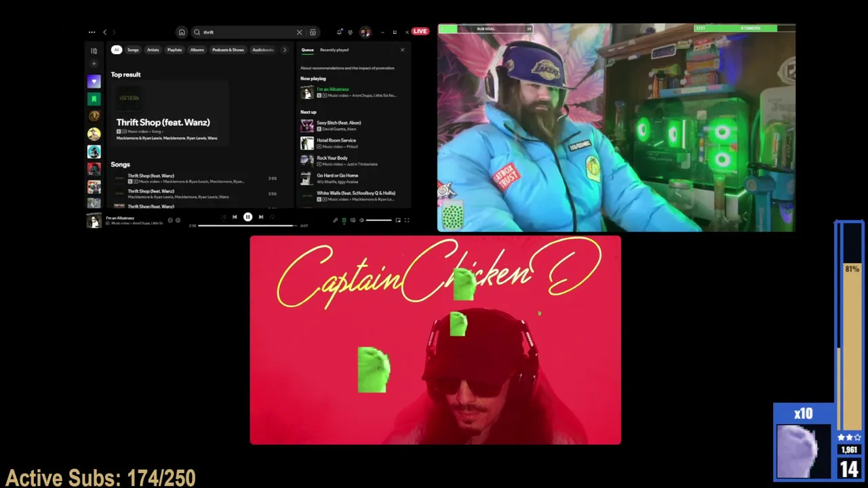Click the hide-track minus circle icon
Image resolution: width=868 pixels, height=488 pixels.
170,220
